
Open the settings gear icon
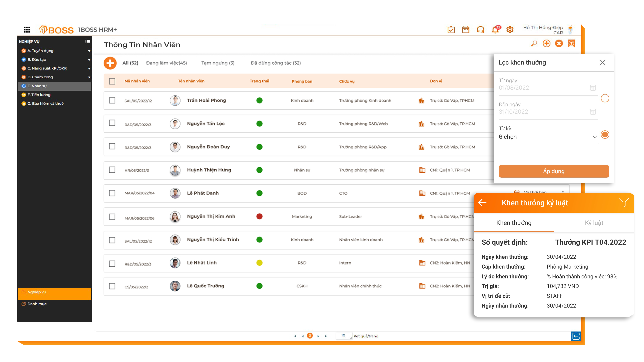click(x=510, y=30)
